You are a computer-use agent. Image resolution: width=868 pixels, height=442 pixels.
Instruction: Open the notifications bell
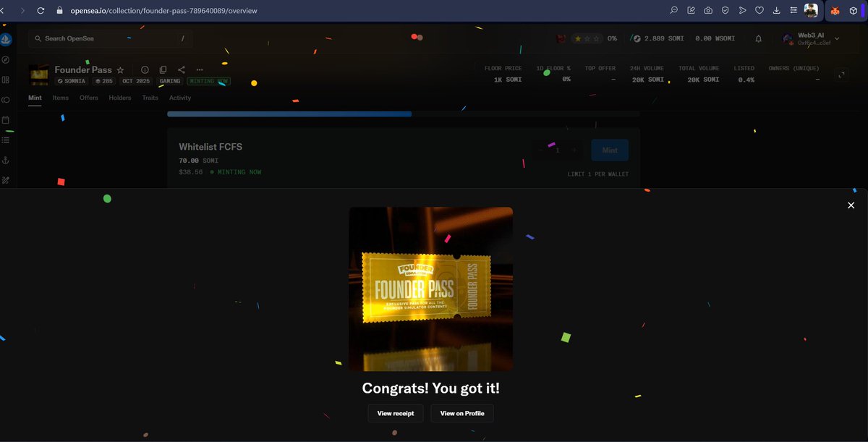759,39
